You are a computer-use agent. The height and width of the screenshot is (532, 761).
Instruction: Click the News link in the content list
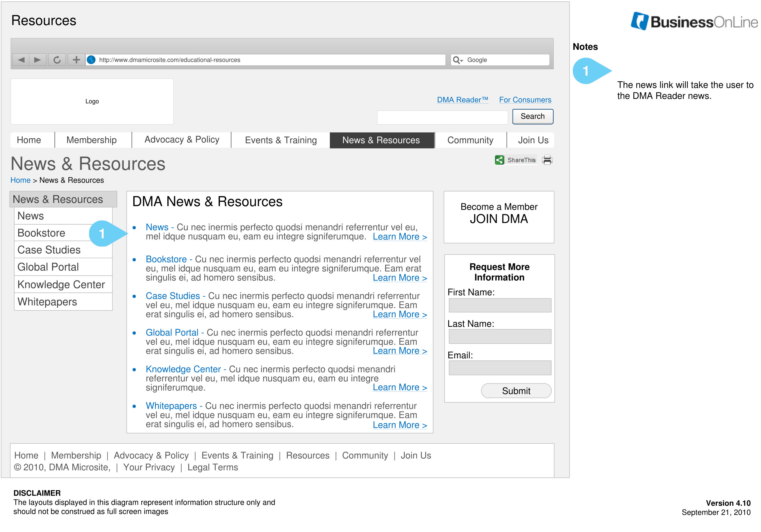pos(157,227)
